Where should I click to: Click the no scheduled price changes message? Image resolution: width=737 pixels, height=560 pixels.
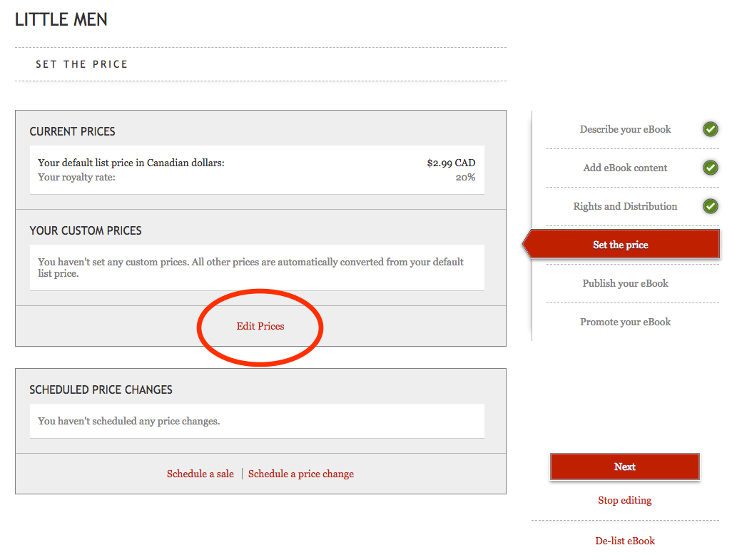pos(129,421)
